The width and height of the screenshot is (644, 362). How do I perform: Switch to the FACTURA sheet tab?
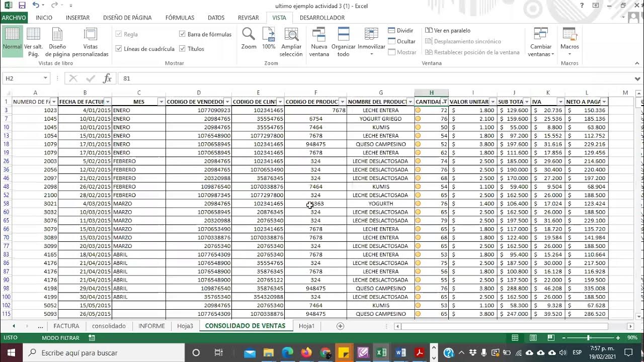[66, 326]
